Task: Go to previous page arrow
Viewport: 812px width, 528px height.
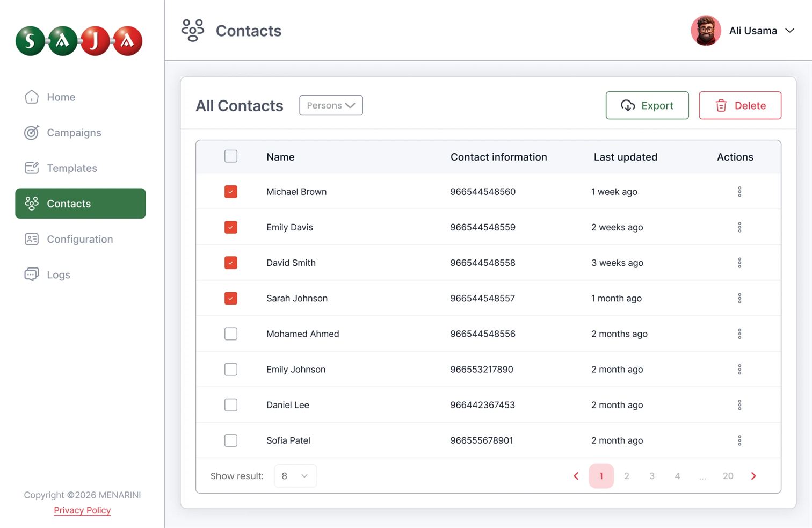Action: click(576, 476)
